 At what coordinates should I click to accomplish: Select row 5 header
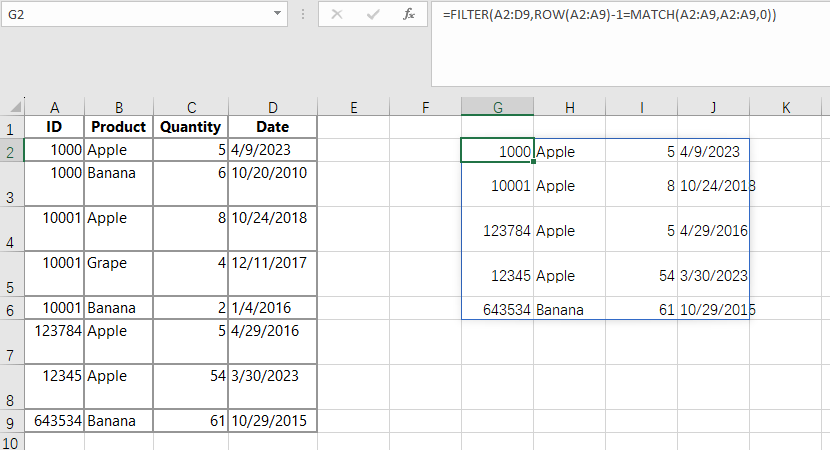pos(12,274)
